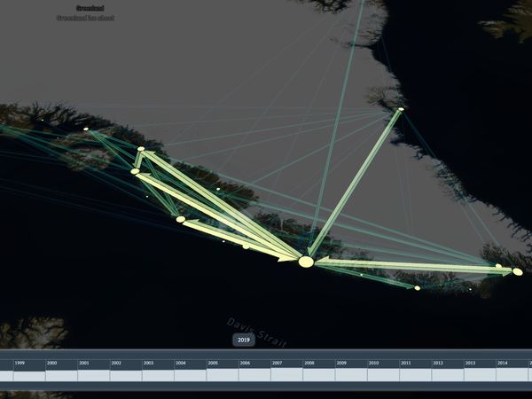The image size is (532, 399).
Task: Pick 2014 on the timeline
Action: (x=502, y=364)
